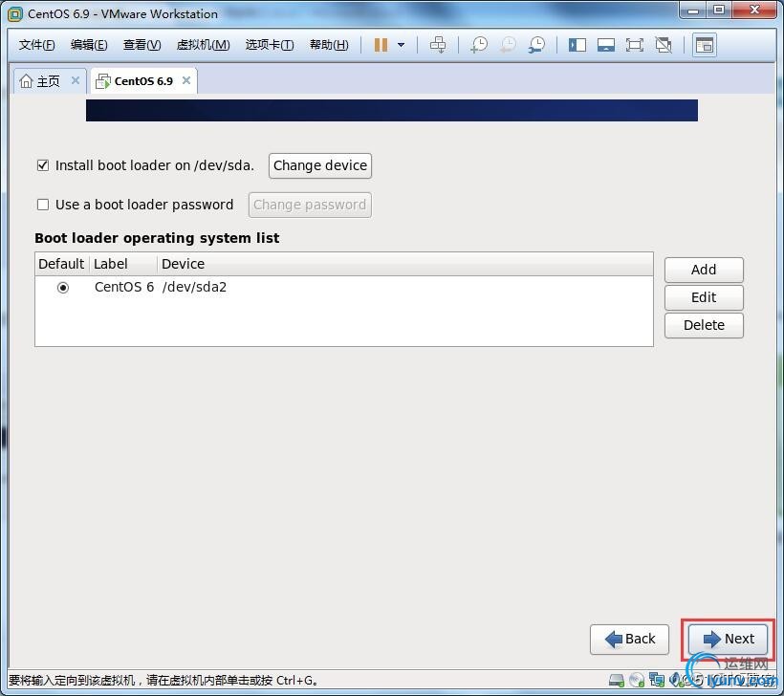
Task: Select CentOS 6 as default radio button
Action: point(63,288)
